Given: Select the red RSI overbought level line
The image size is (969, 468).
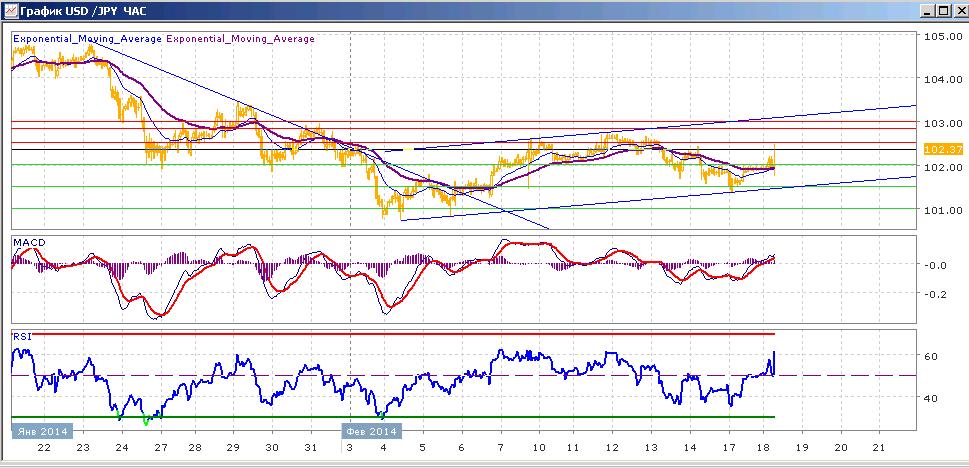Looking at the screenshot, I should [x=393, y=334].
